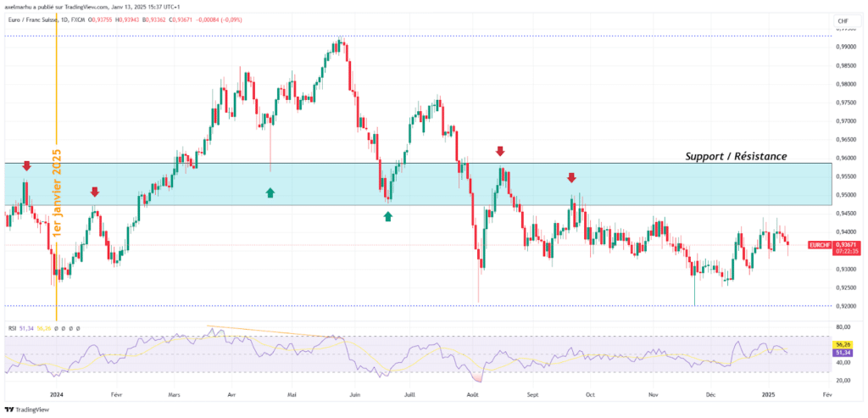Select the red arrow above the late-September candles
This screenshot has width=868, height=418.
(571, 177)
